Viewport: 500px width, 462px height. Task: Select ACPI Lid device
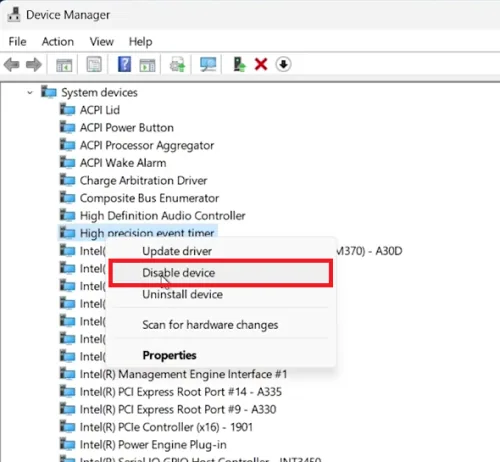coord(100,110)
